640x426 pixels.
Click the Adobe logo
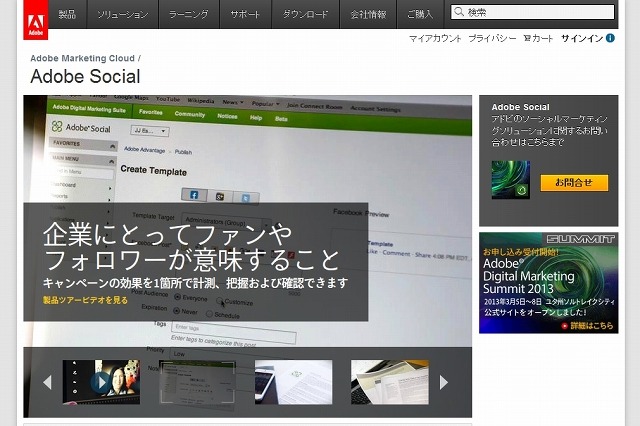point(36,20)
